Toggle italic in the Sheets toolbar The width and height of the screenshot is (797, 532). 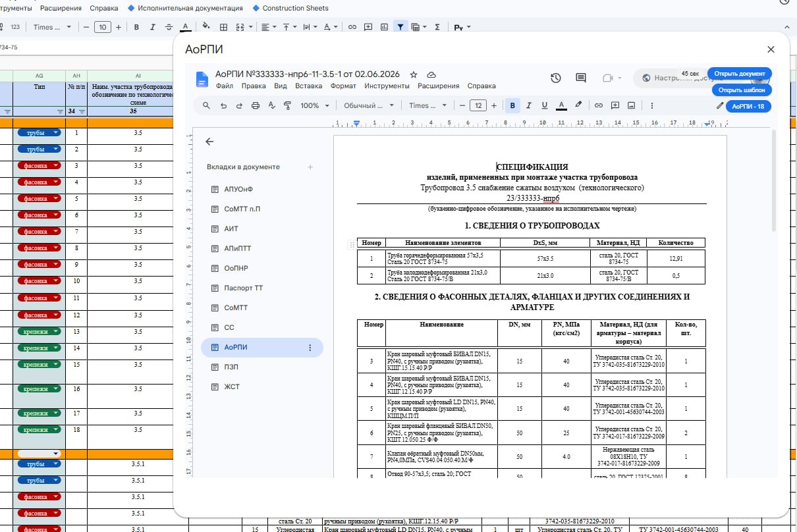(x=153, y=27)
